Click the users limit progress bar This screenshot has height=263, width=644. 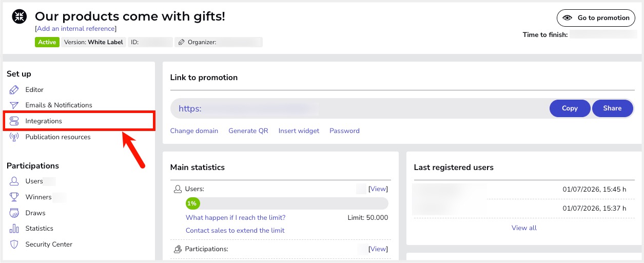(287, 203)
